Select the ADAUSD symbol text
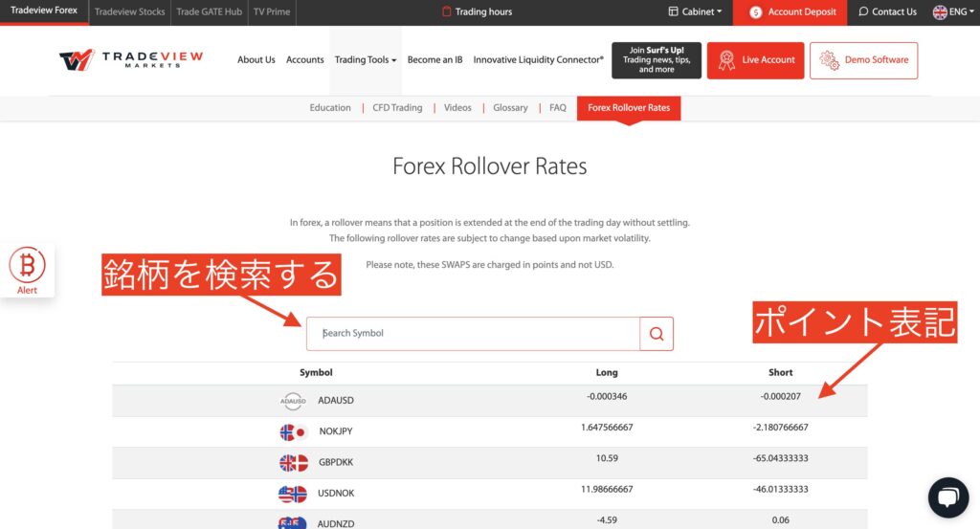The image size is (980, 529). pyautogui.click(x=336, y=401)
